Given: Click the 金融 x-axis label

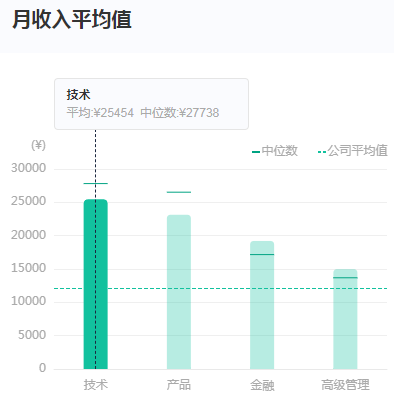Looking at the screenshot, I should pos(262,385).
